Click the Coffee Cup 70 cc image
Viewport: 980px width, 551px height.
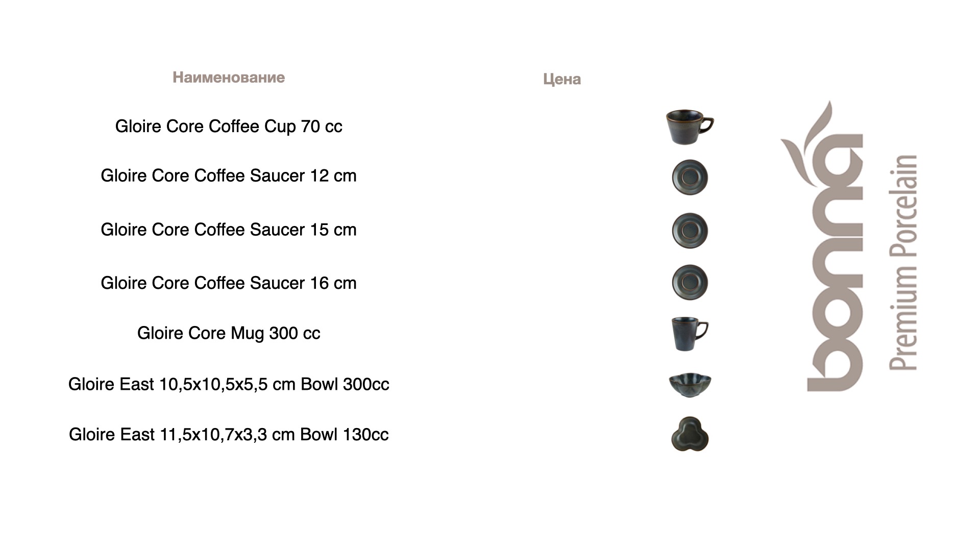(690, 127)
